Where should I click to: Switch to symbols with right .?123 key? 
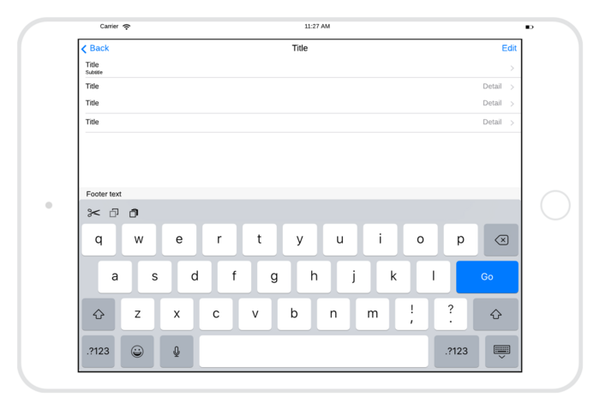pos(457,351)
